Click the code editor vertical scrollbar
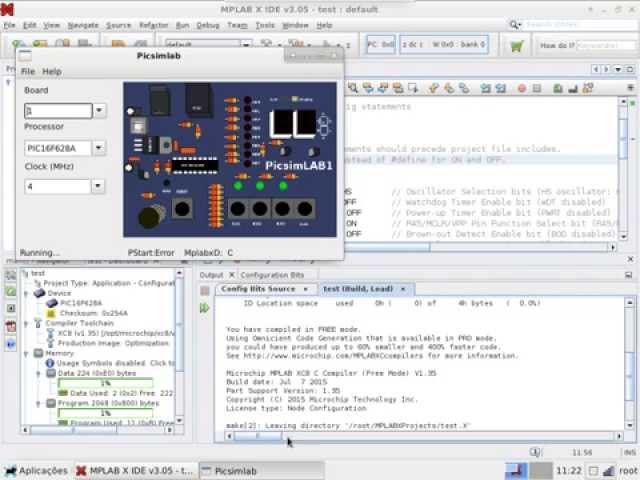640x480 pixels. 624,169
